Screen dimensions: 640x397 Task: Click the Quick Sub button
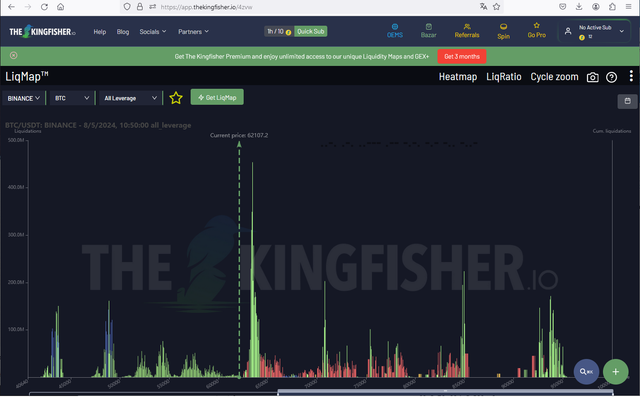pos(311,31)
